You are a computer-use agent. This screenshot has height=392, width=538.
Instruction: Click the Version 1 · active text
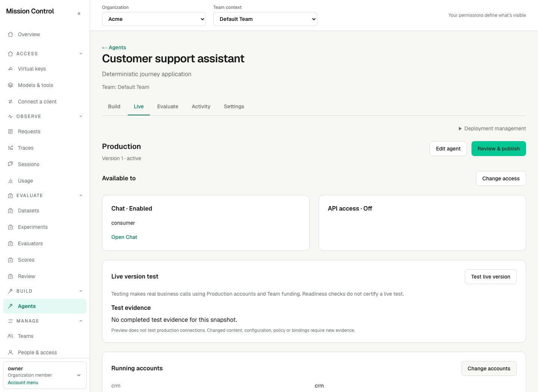click(x=121, y=158)
